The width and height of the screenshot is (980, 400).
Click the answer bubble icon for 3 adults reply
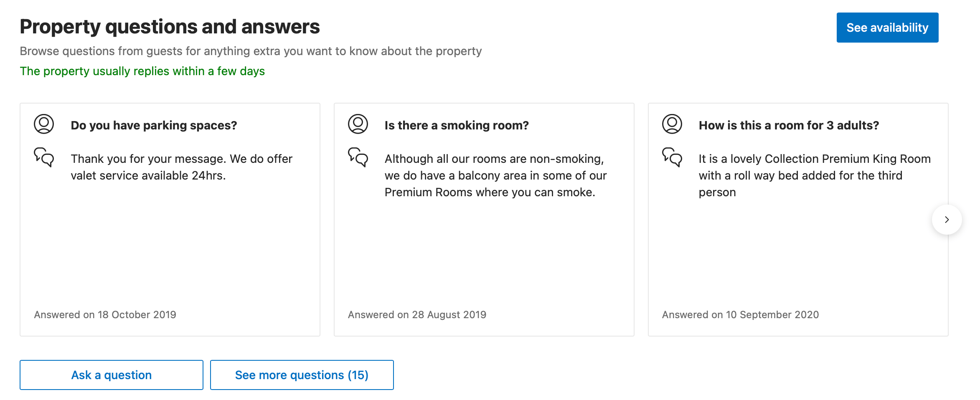click(672, 159)
